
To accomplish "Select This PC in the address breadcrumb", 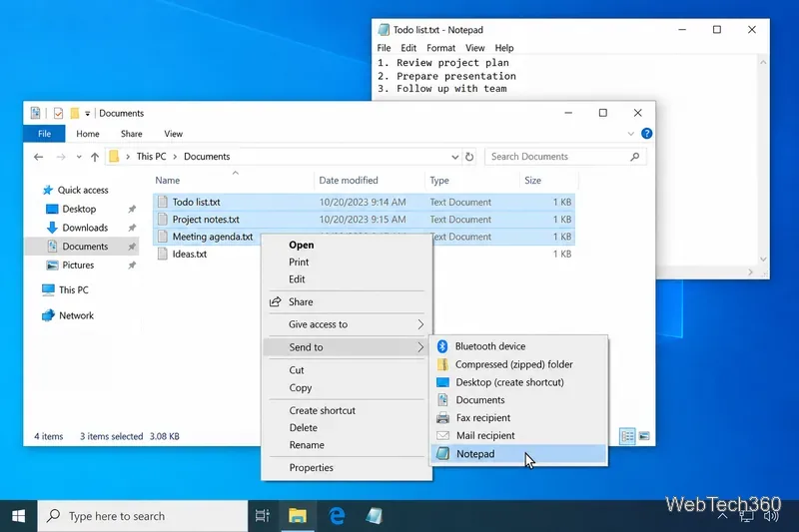I will (152, 157).
